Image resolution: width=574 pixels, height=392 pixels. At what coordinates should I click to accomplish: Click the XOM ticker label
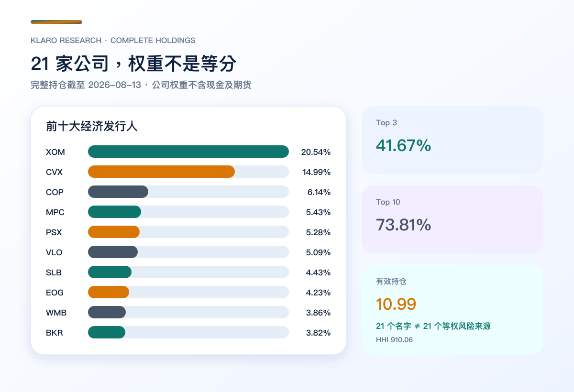(x=55, y=152)
